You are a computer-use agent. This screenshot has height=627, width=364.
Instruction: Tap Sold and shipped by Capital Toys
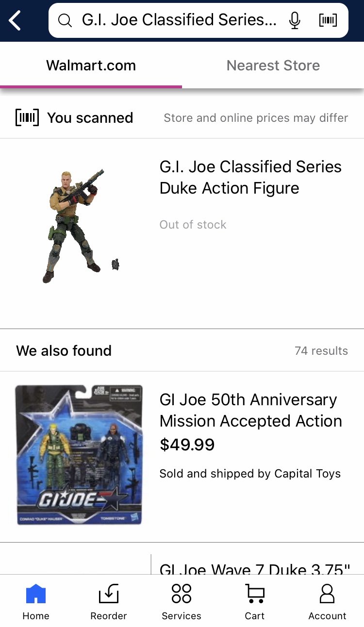[250, 474]
